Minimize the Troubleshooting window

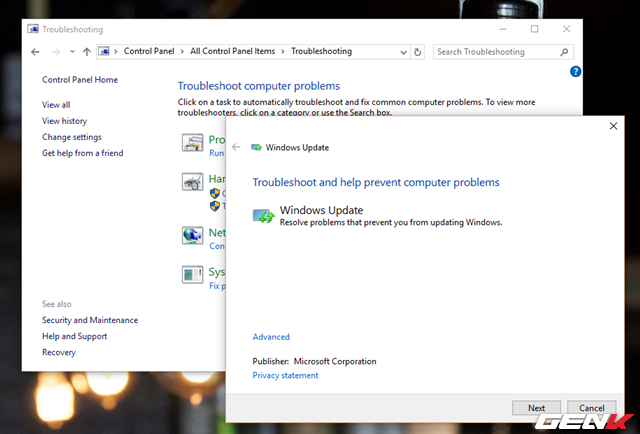(x=503, y=29)
